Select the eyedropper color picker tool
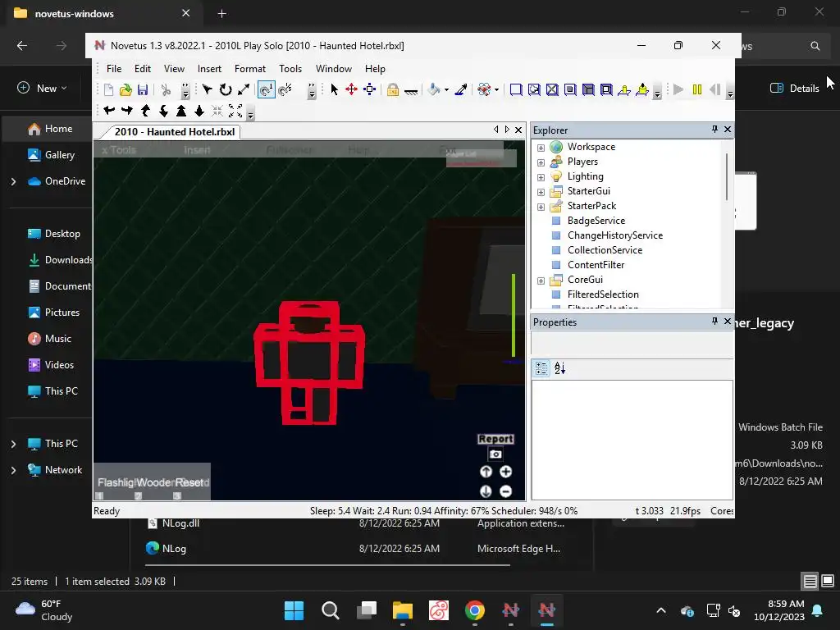The image size is (840, 630). [x=461, y=89]
